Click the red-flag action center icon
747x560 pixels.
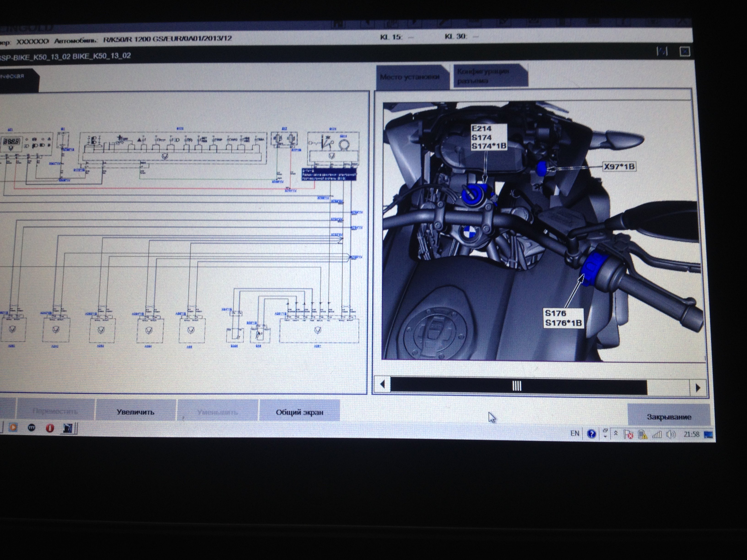point(628,434)
